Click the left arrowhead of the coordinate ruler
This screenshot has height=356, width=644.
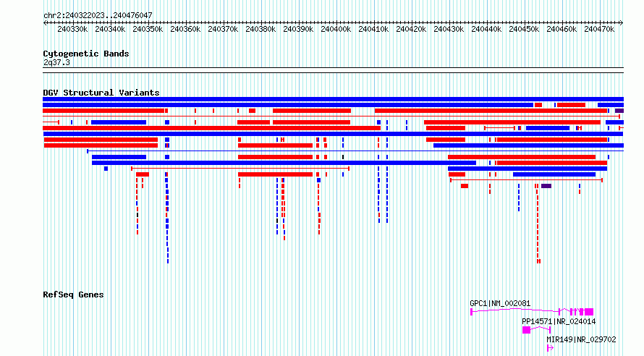point(45,22)
